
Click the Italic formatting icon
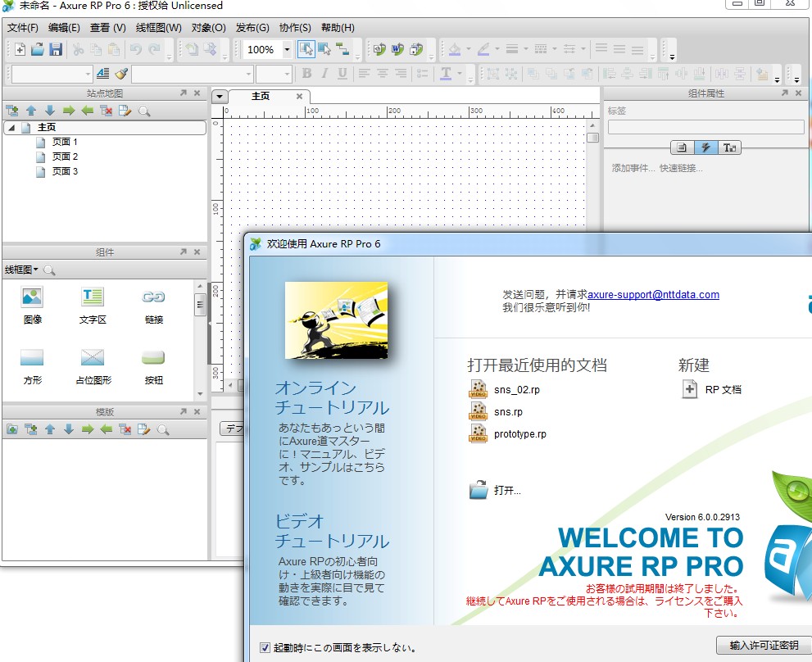(324, 74)
